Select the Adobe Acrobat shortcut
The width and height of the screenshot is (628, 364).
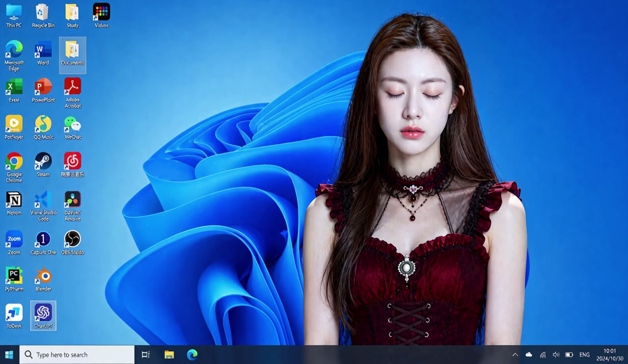(73, 93)
